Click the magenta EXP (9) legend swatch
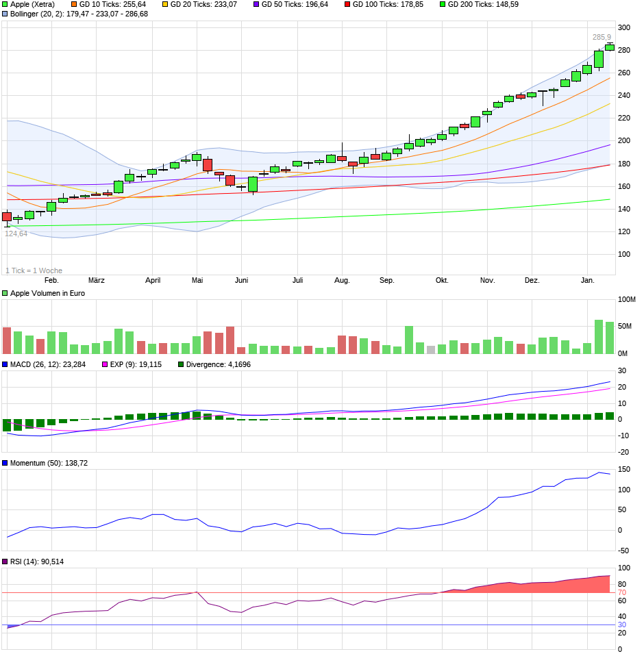 (105, 365)
